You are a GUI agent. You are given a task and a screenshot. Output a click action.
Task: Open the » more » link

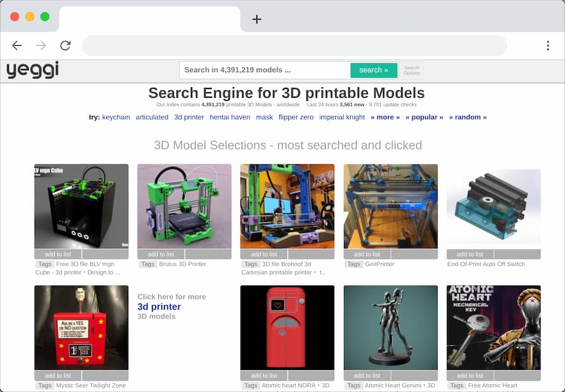pos(385,117)
